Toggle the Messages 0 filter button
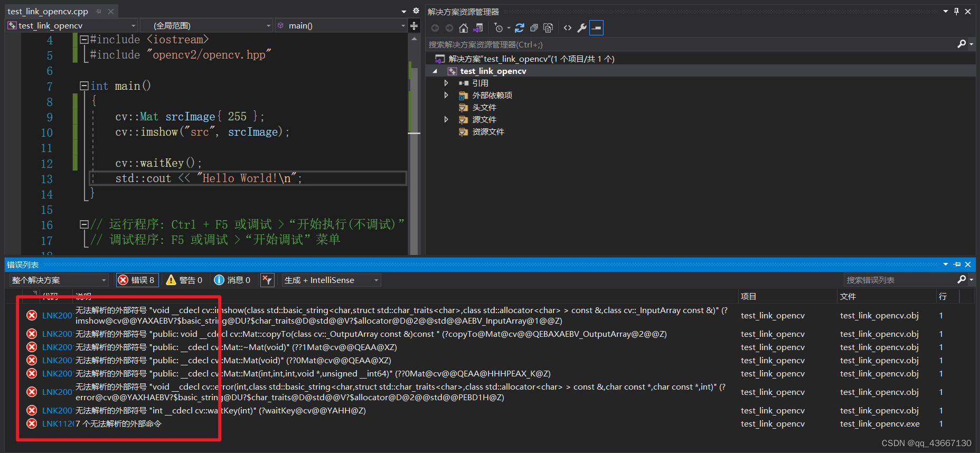This screenshot has width=980, height=453. pos(232,280)
